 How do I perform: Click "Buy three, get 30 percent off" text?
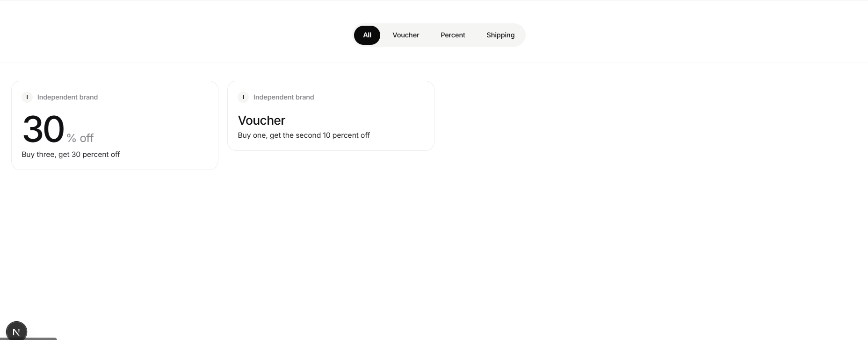(71, 155)
